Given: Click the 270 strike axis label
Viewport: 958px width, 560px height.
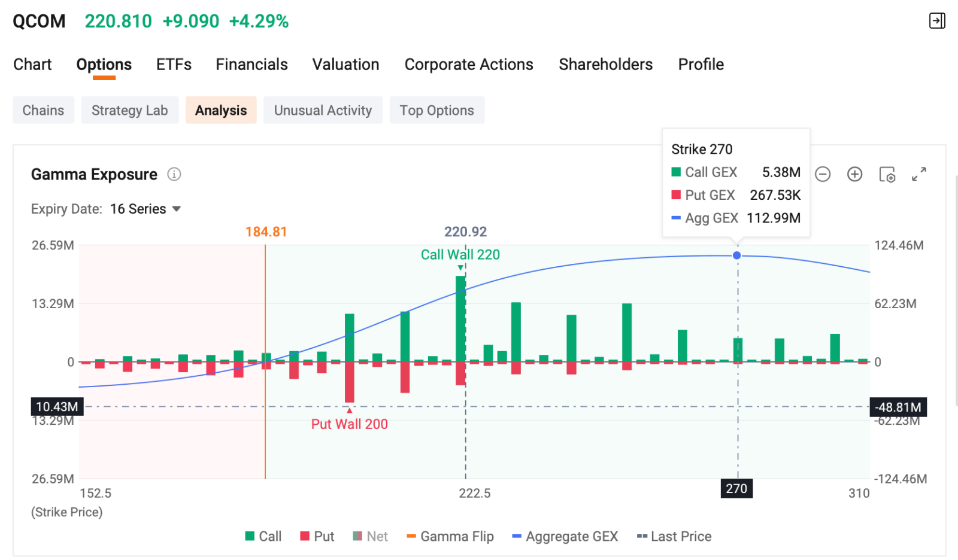Looking at the screenshot, I should tap(736, 488).
